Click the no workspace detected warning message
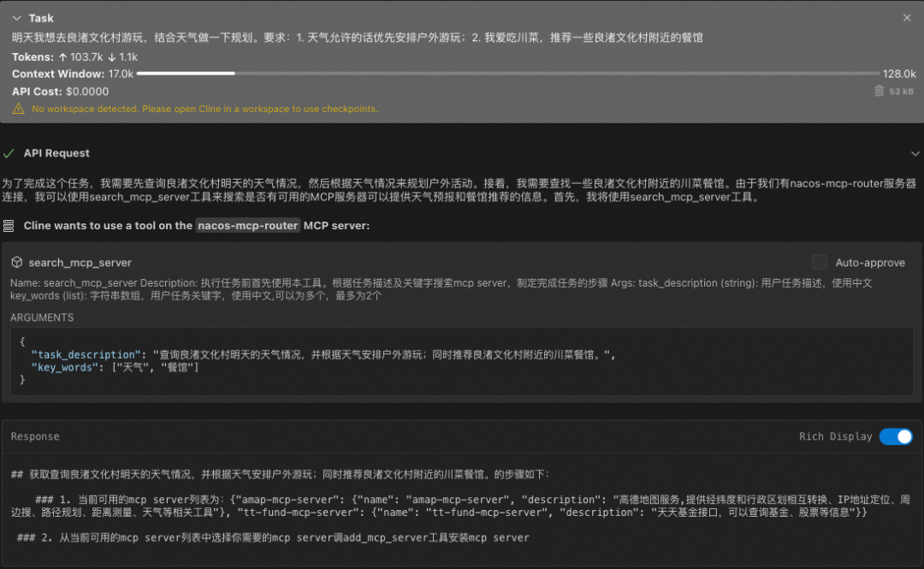 [x=205, y=109]
